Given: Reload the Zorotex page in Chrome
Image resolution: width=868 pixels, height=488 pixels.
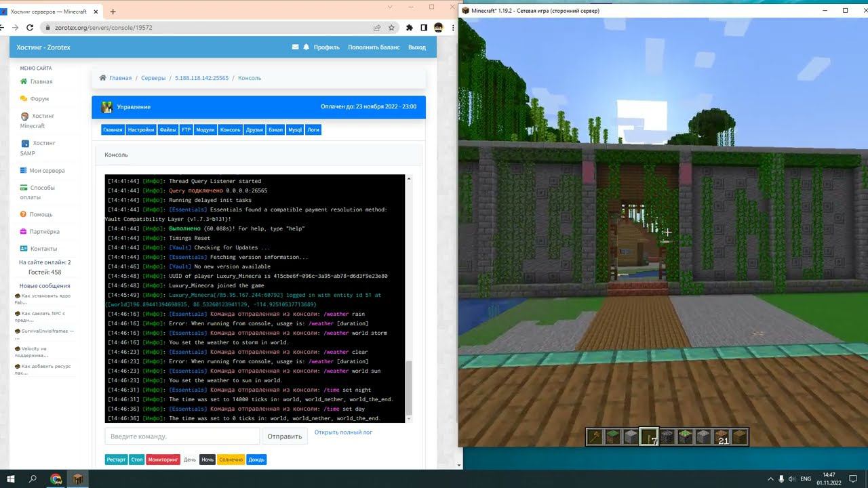Looking at the screenshot, I should pos(30,28).
